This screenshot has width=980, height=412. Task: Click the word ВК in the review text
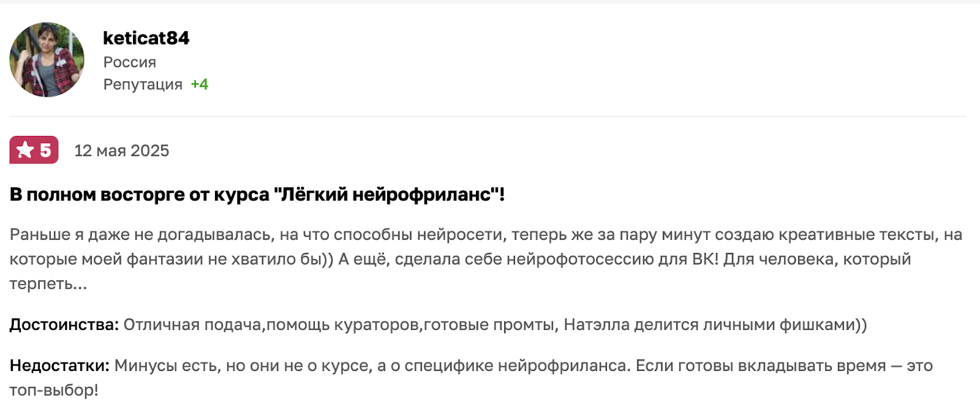pyautogui.click(x=704, y=259)
